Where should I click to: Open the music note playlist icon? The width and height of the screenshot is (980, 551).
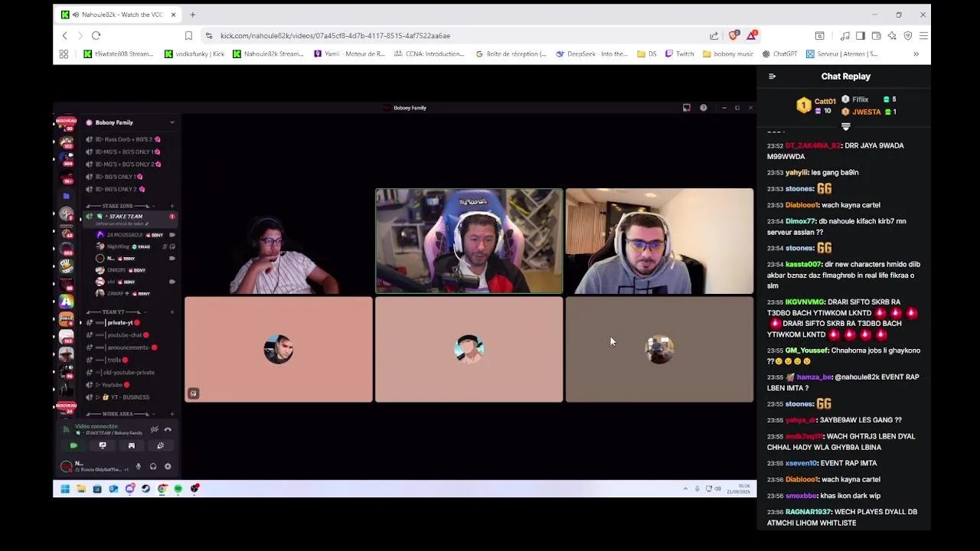[844, 35]
